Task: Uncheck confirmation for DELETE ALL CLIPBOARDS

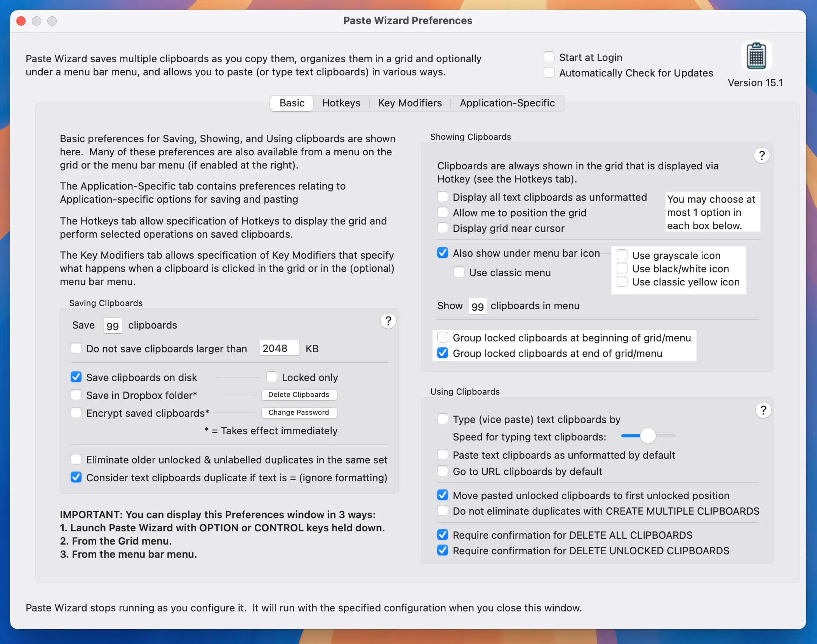Action: (x=442, y=535)
